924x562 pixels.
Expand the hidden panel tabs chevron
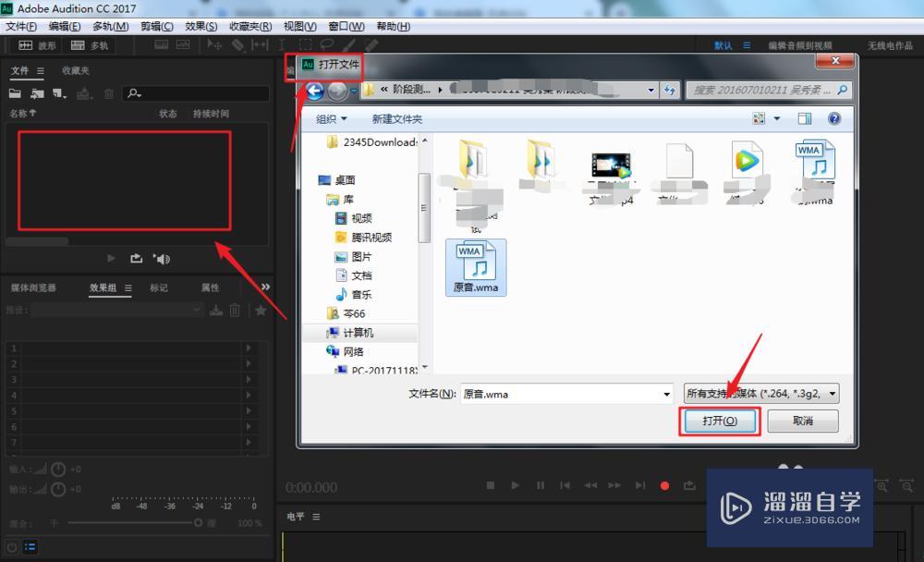click(x=266, y=287)
